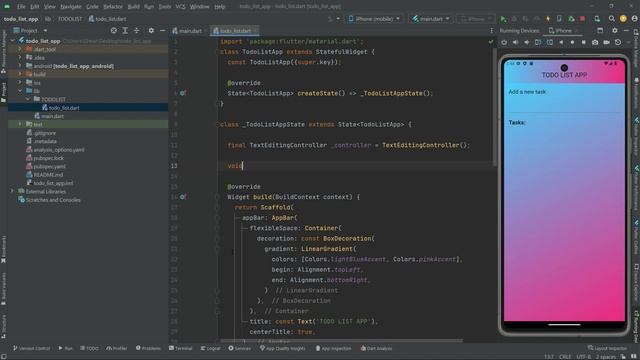Screen dimensions: 640x360
Task: Click the emulator Back triangle button
Action: 561,42
